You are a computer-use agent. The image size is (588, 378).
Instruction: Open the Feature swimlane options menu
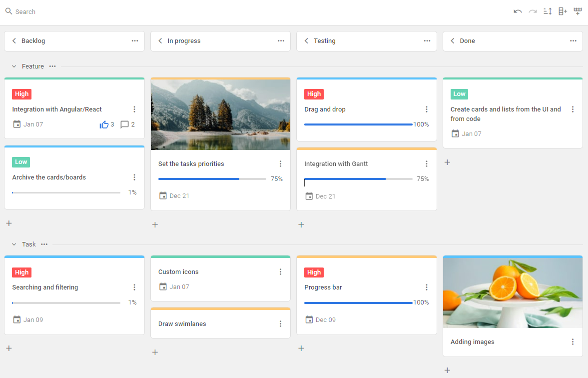coord(52,66)
